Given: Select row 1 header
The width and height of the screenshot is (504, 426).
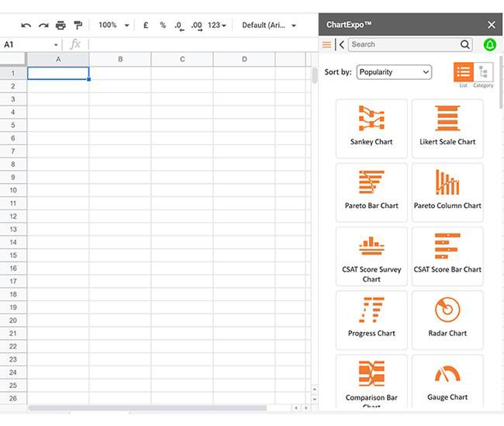Looking at the screenshot, I should pos(13,73).
